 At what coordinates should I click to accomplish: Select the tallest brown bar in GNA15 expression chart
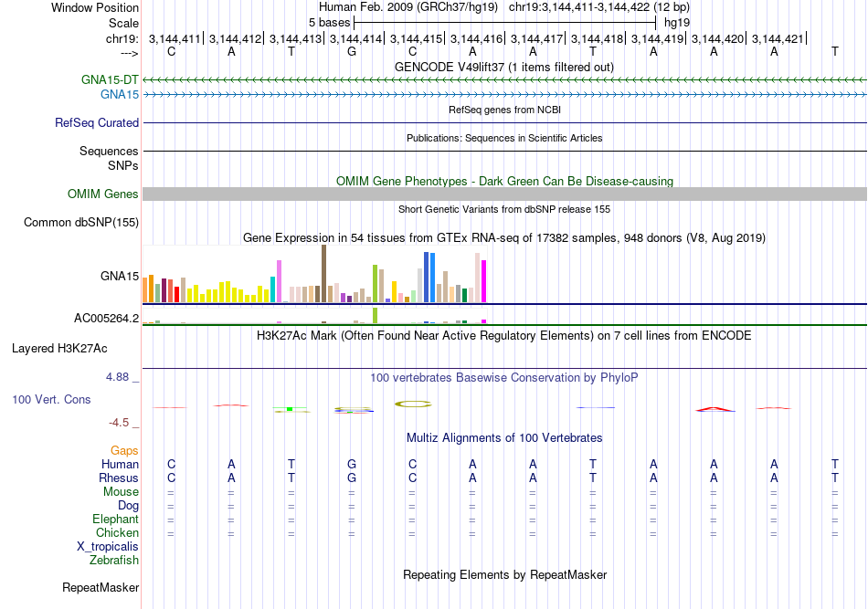point(323,274)
